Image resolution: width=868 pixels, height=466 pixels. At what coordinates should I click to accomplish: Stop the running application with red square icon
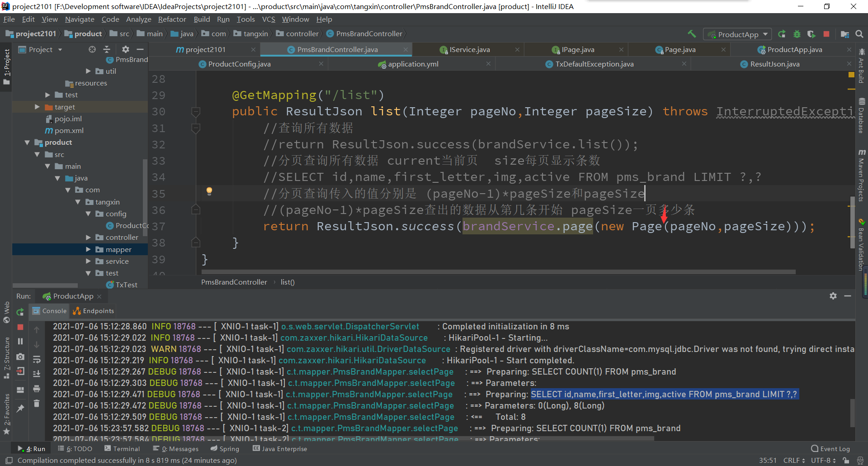pos(827,34)
